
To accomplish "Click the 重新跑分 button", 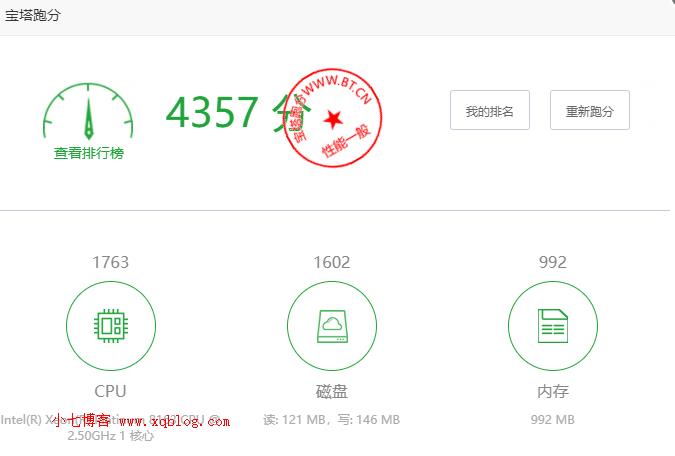I will pyautogui.click(x=590, y=110).
